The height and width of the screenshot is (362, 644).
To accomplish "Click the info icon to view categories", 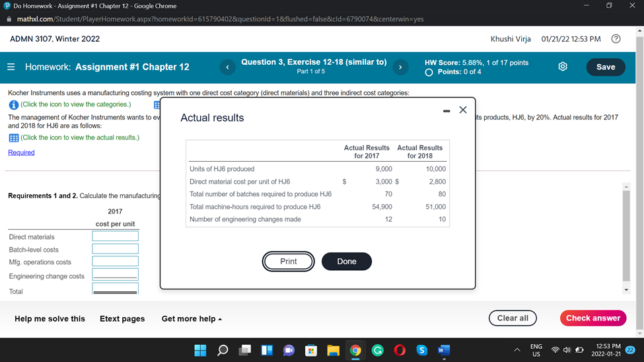I will [x=14, y=105].
